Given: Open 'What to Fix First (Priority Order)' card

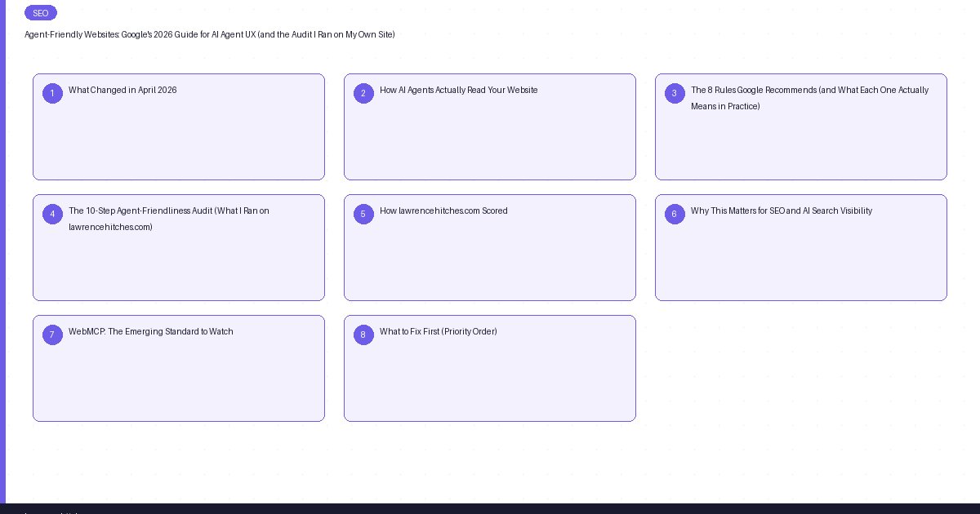Looking at the screenshot, I should click(490, 368).
